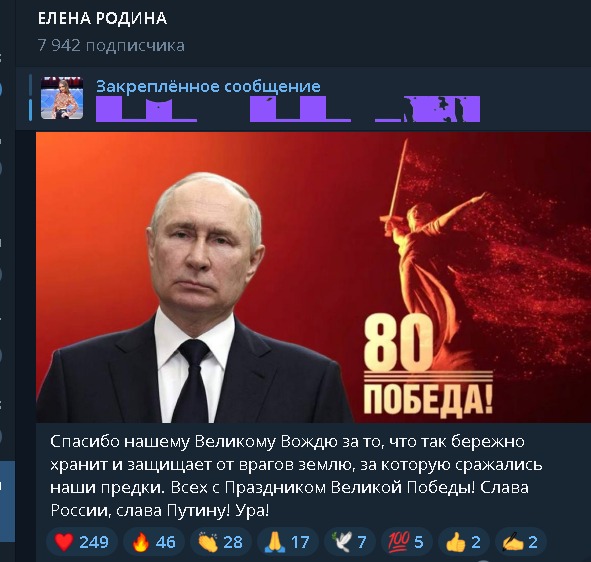The image size is (591, 562).
Task: Add a thumbs up reaction showing 2
Action: click(464, 542)
